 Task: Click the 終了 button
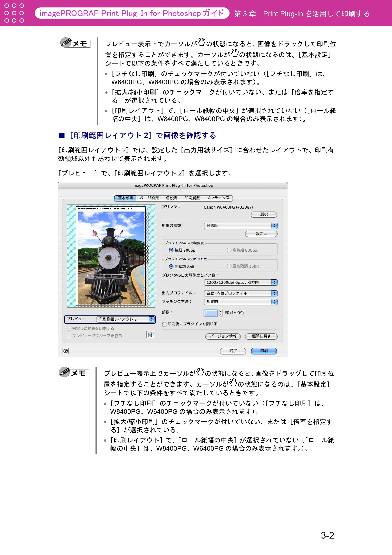(233, 351)
